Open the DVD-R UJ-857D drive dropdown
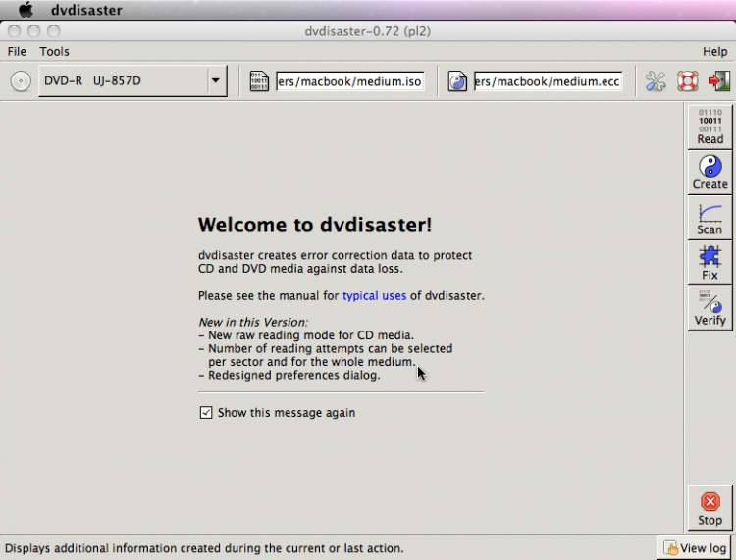This screenshot has width=736, height=560. click(132, 80)
